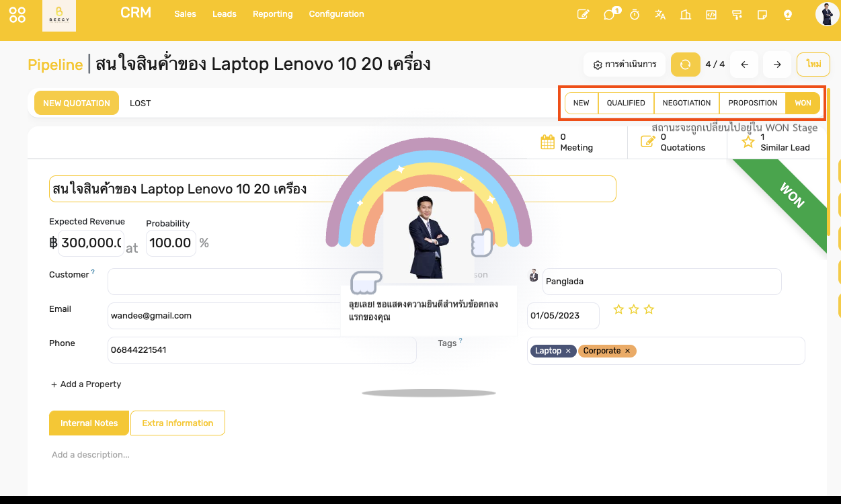Click the NEW QUOTATION button
Viewport: 841px width, 504px height.
pos(77,103)
